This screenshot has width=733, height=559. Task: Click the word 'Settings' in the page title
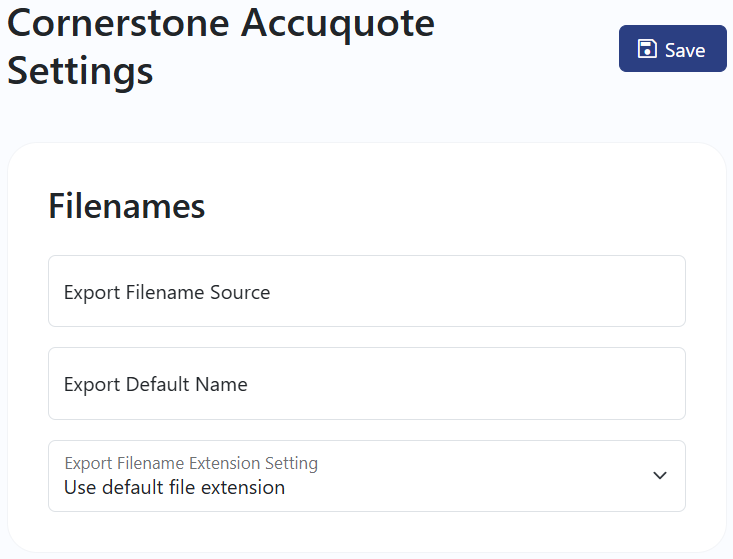click(80, 71)
